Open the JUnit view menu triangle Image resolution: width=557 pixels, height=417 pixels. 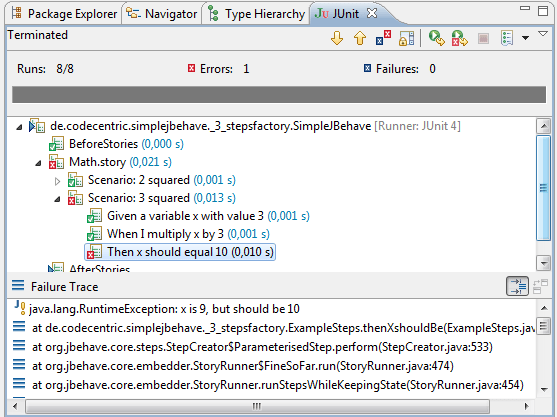[x=543, y=34]
